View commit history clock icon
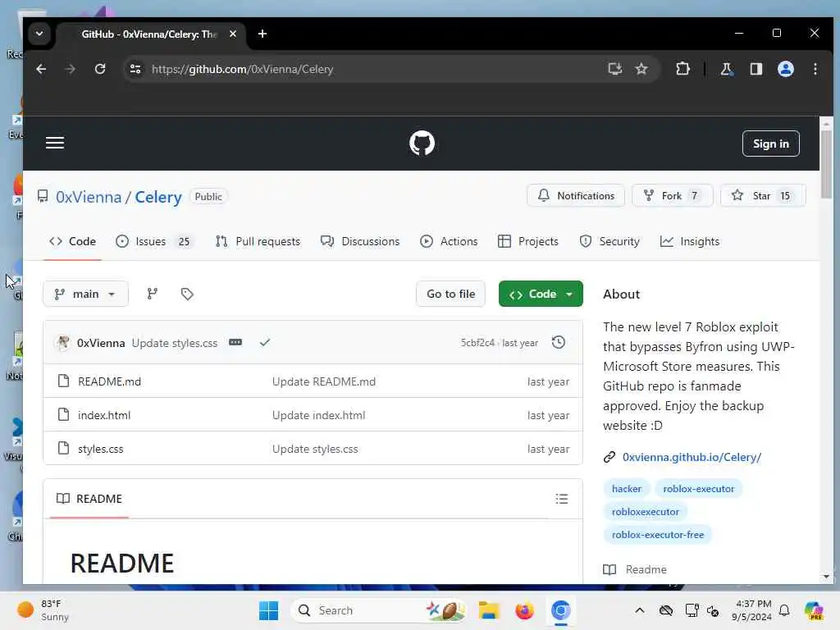Screen dimensions: 840x630 pyautogui.click(x=558, y=342)
